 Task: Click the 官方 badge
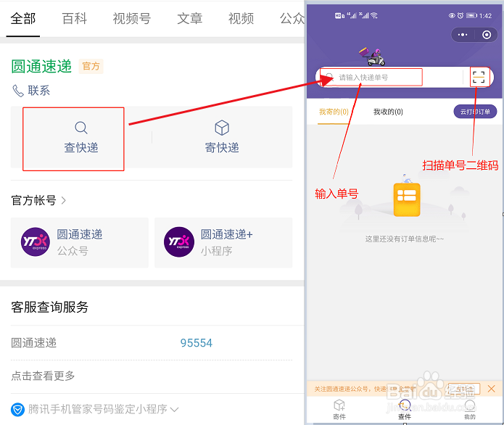click(91, 66)
